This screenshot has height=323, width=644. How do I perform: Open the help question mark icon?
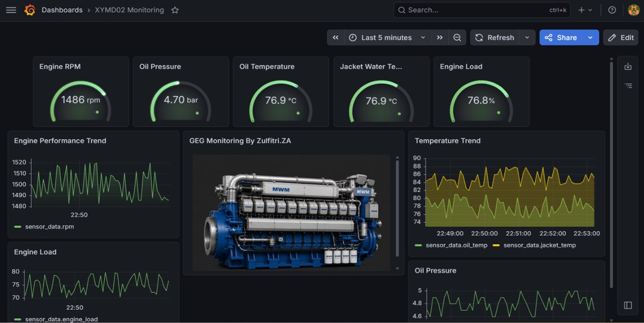point(612,10)
